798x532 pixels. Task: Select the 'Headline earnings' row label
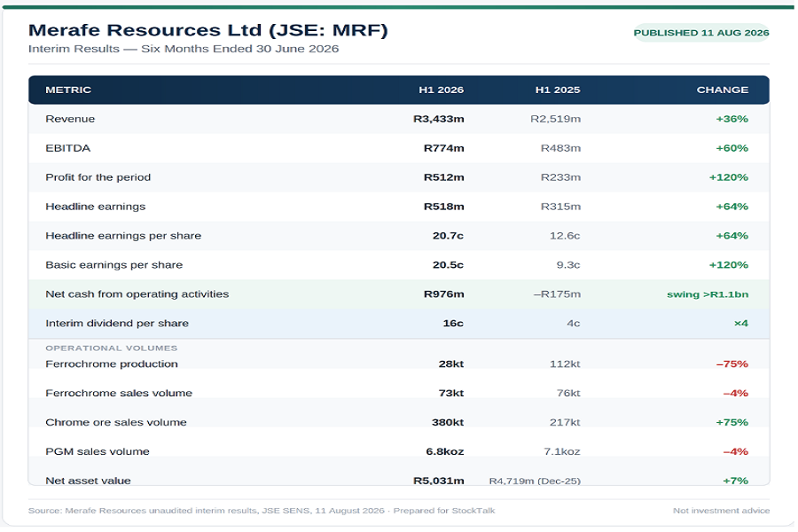tap(96, 207)
